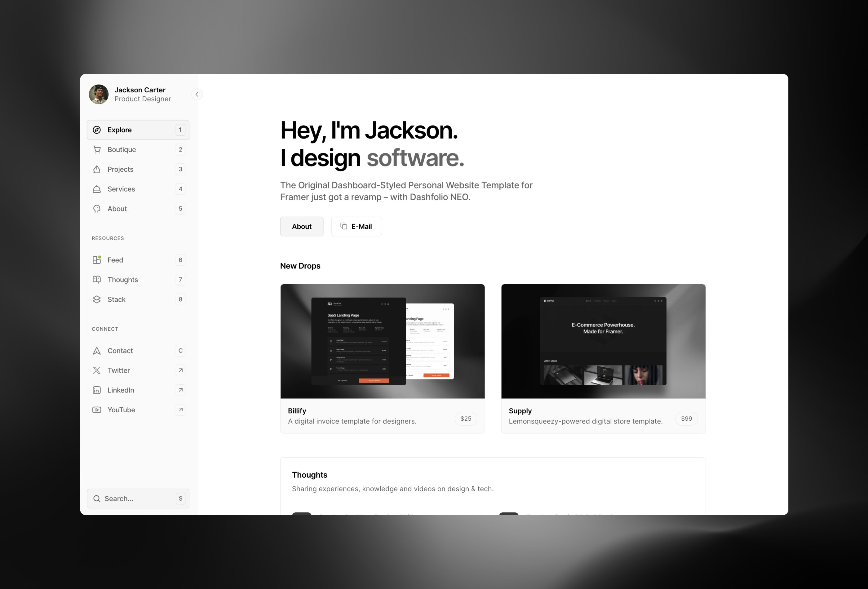Click the Stack layers icon
The height and width of the screenshot is (589, 868).
(97, 299)
